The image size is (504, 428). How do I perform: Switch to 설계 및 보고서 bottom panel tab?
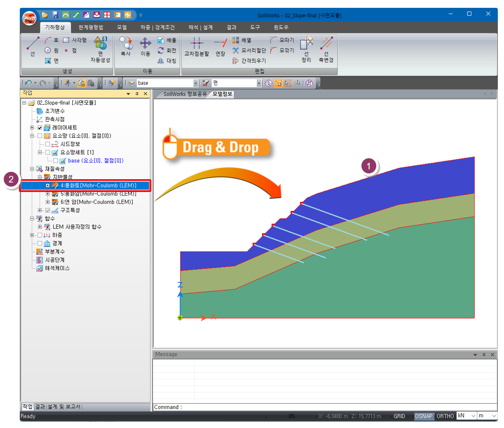pyautogui.click(x=64, y=407)
